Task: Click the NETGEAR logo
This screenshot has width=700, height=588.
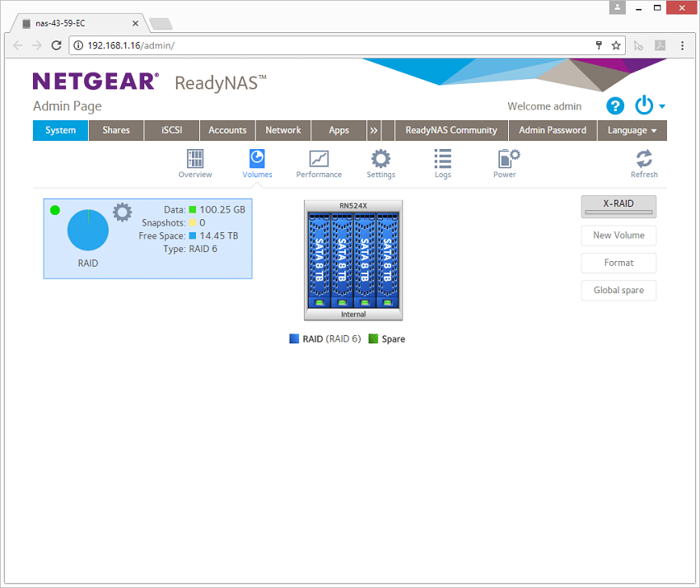Action: (96, 82)
